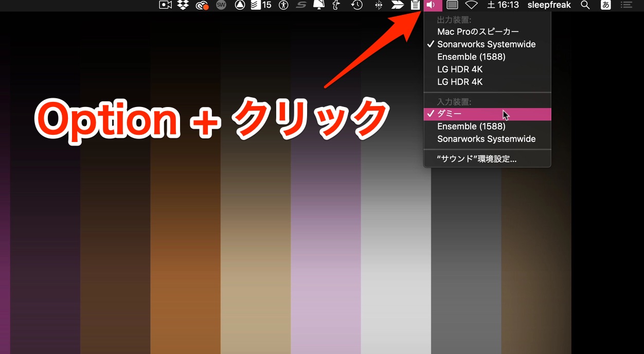The height and width of the screenshot is (354, 644).
Task: Open Spotlight search magnifier
Action: click(585, 5)
